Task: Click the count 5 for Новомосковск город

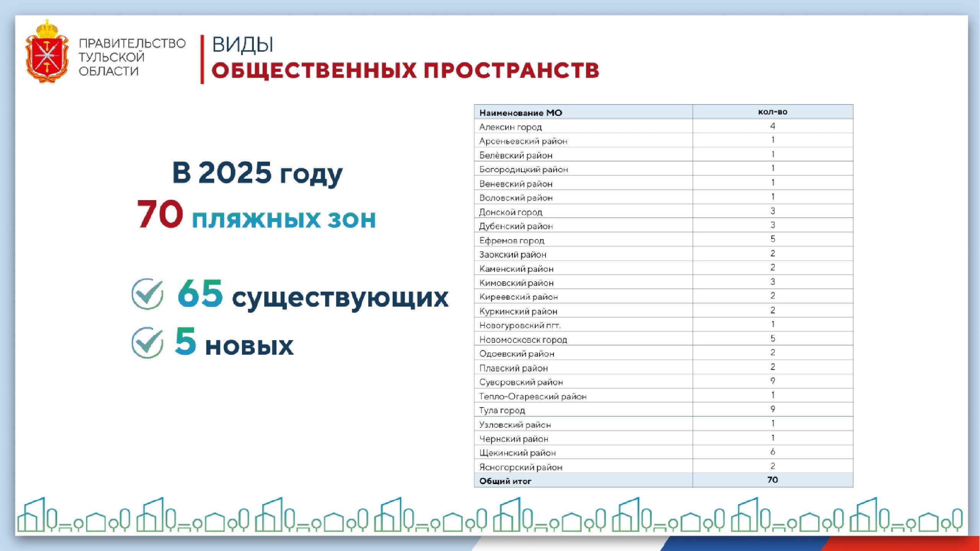Action: 773,338
